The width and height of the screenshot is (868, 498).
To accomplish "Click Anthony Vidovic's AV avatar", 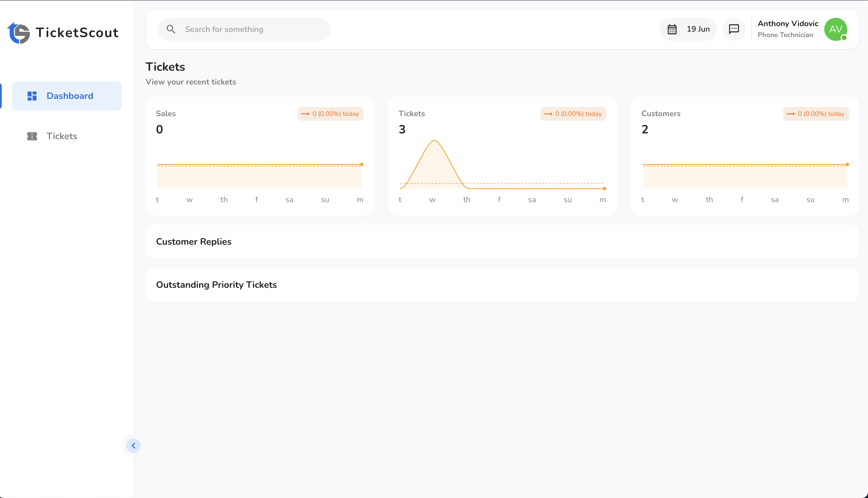I will pos(836,29).
